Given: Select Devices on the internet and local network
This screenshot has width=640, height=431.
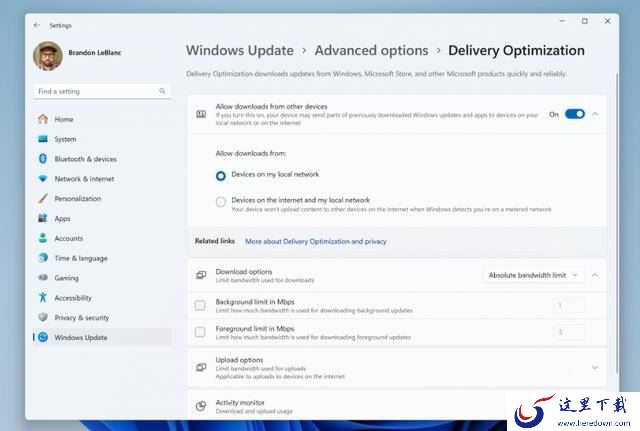Looking at the screenshot, I should 221,202.
